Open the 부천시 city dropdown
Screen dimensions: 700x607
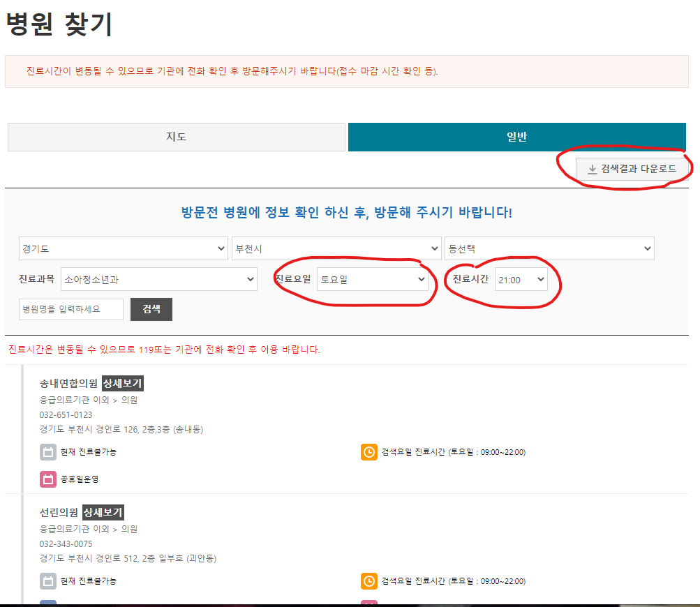click(337, 248)
